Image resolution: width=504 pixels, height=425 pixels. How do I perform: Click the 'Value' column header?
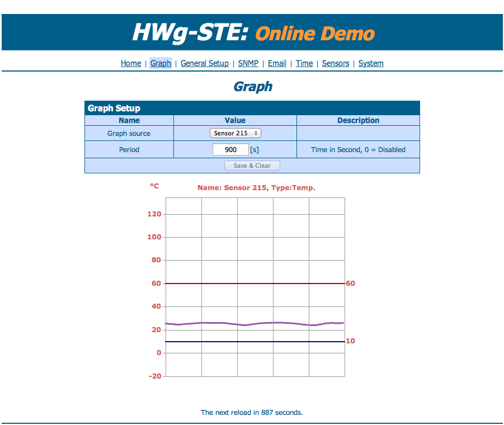(x=235, y=120)
